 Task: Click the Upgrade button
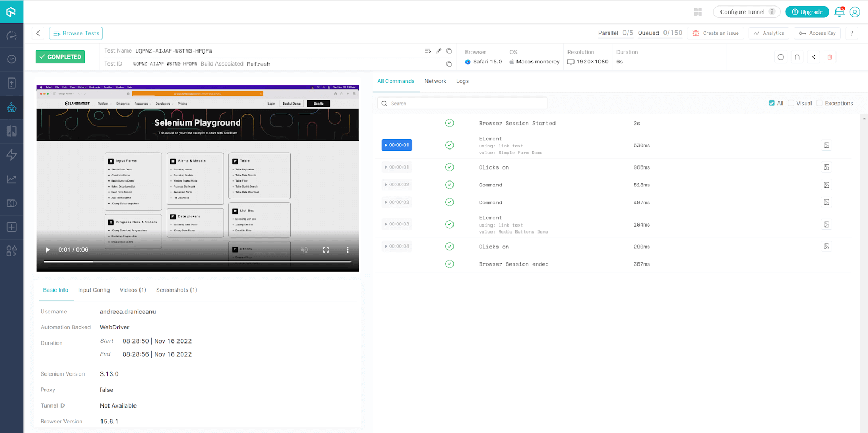[x=807, y=12]
